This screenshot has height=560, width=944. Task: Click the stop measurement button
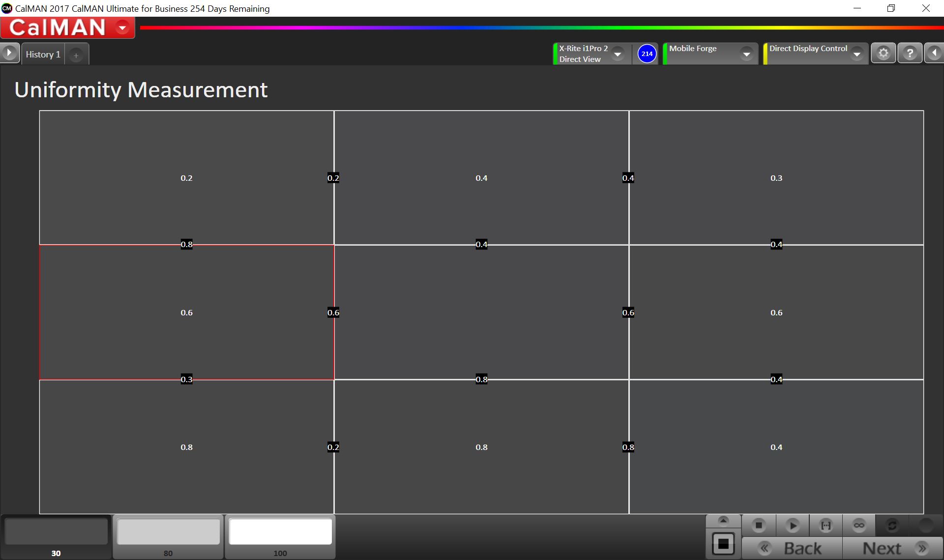(x=759, y=526)
